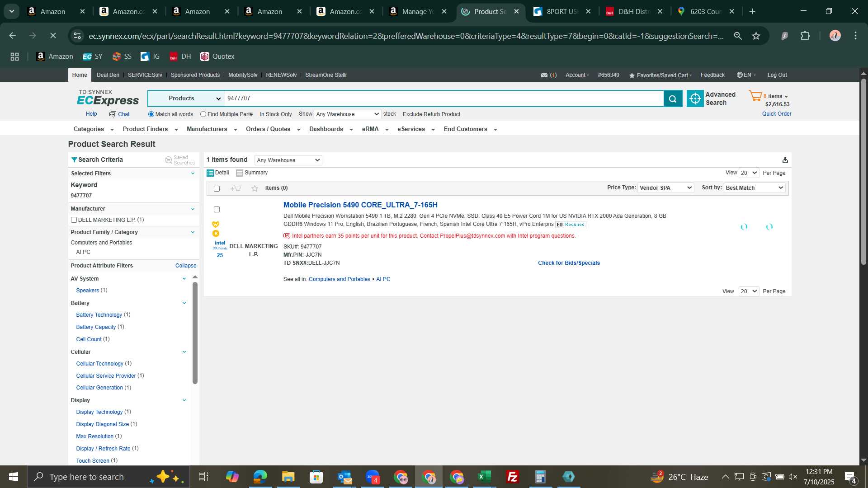Click In Stock Only option

pyautogui.click(x=276, y=114)
